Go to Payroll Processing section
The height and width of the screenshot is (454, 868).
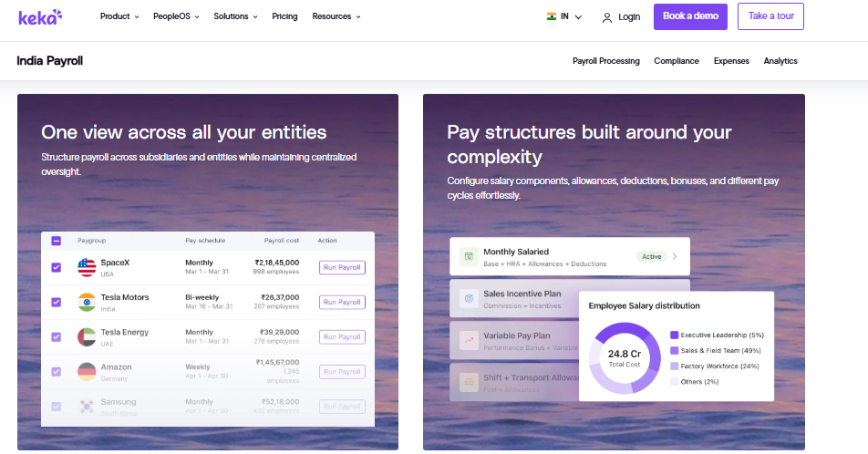point(605,61)
